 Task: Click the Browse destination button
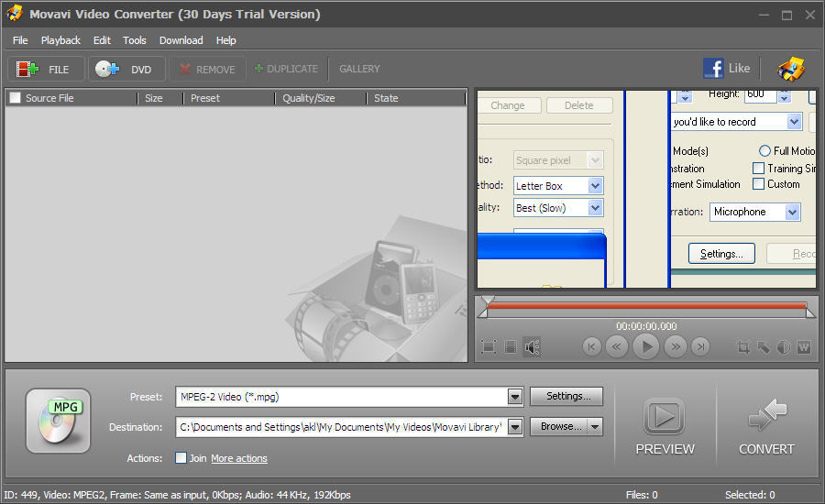point(560,427)
